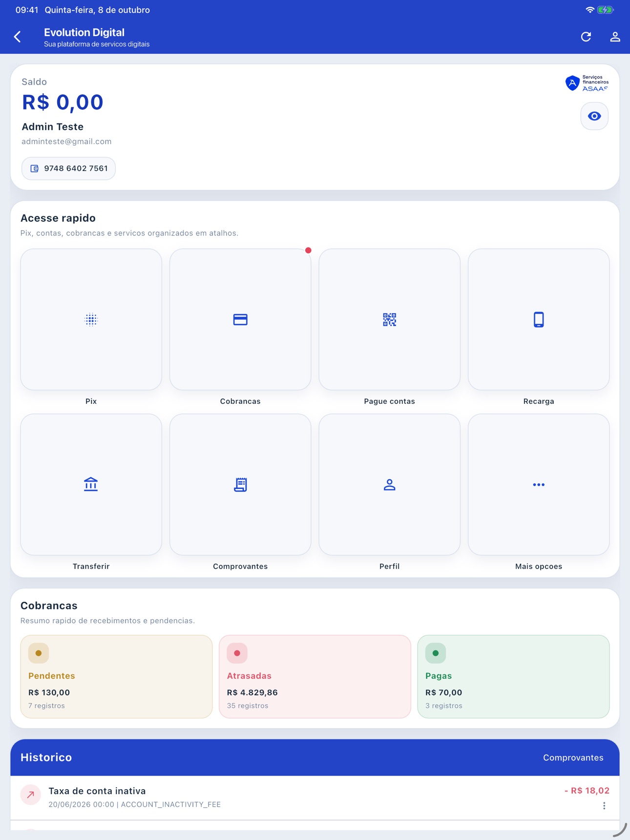
Task: Select the Taxa de conta inativa transaction
Action: click(x=315, y=798)
